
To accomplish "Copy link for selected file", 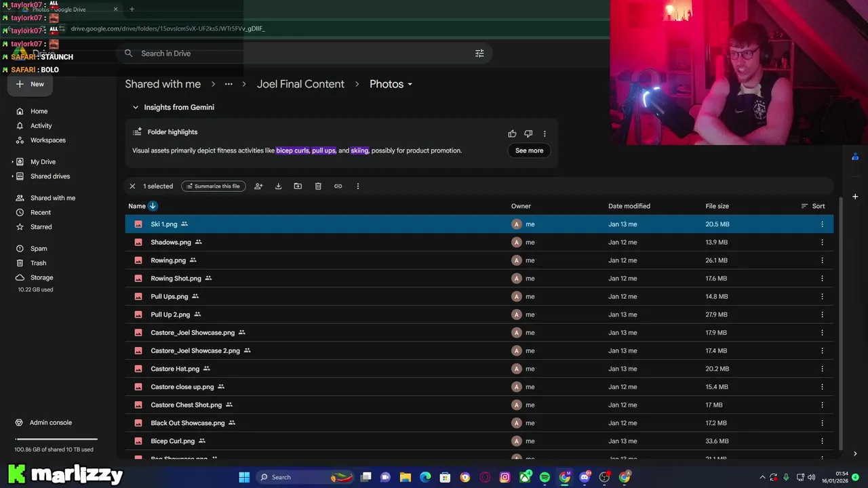I will [338, 186].
